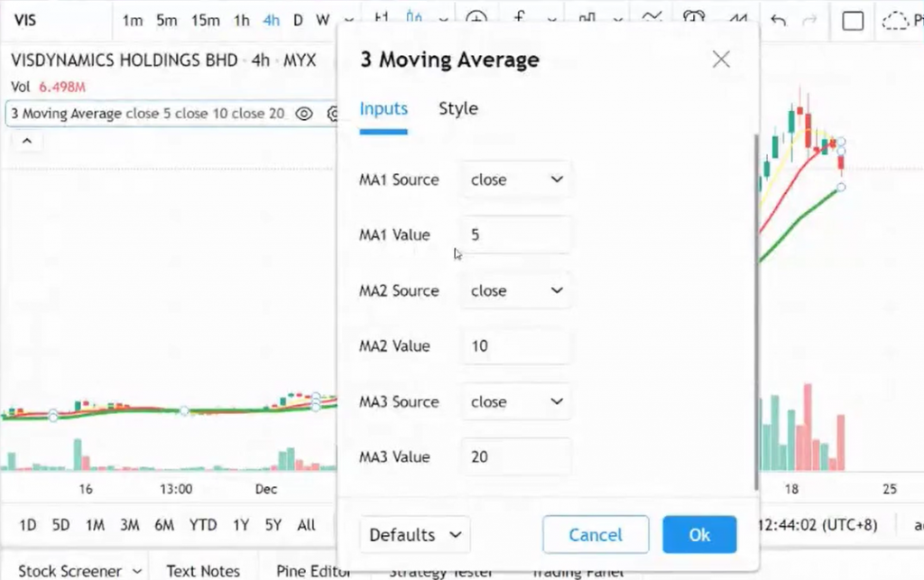Screen dimensions: 924x580
Task: Toggle visibility eye of 3 Moving Average indicator
Action: click(304, 114)
